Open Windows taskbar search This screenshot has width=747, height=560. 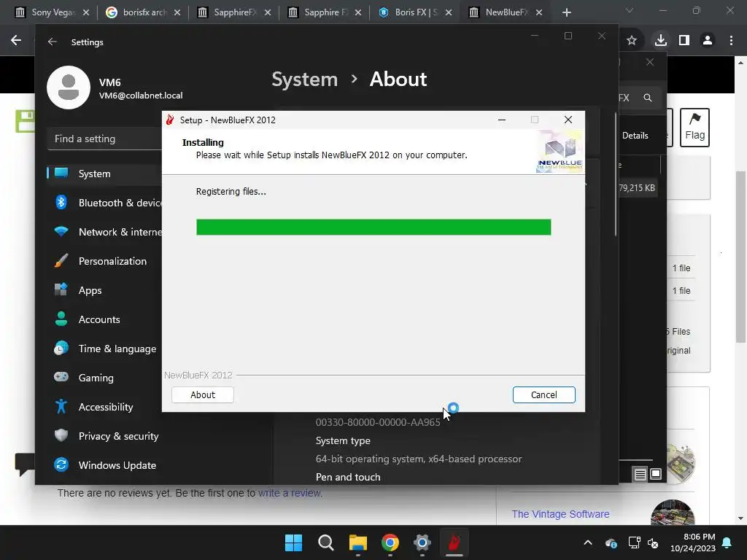pyautogui.click(x=326, y=542)
